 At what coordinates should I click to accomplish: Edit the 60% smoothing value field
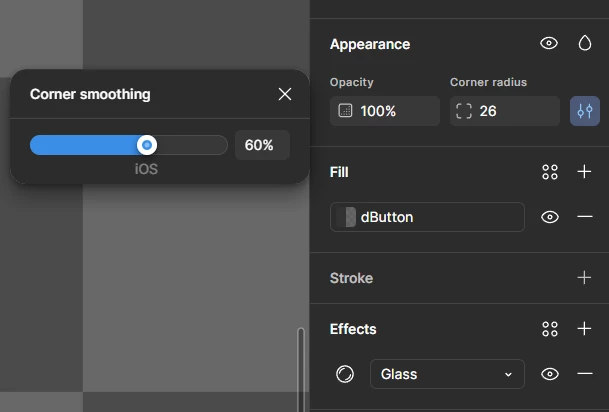[x=262, y=145]
